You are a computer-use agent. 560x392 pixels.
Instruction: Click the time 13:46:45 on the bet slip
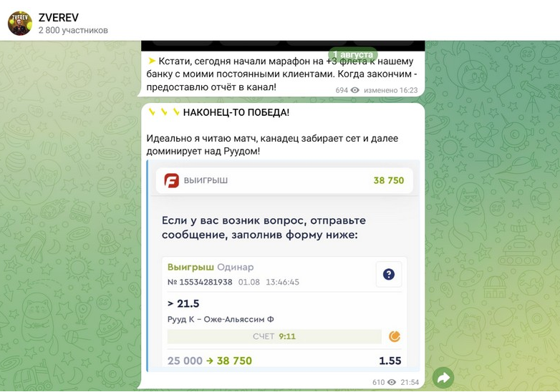(x=282, y=282)
